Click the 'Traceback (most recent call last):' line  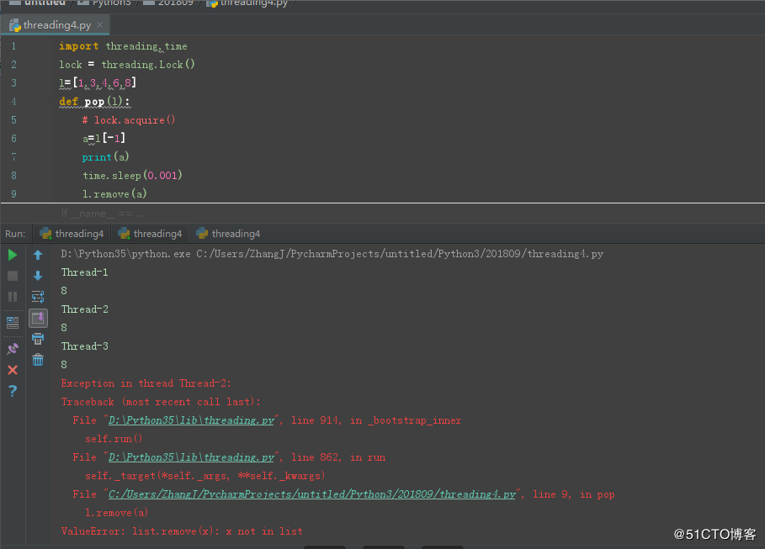click(161, 402)
